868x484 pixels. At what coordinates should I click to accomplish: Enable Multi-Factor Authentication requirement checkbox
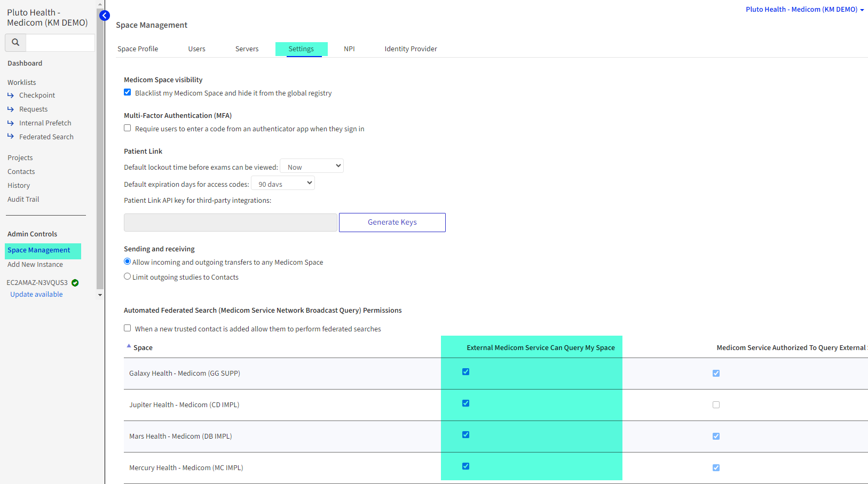point(127,128)
